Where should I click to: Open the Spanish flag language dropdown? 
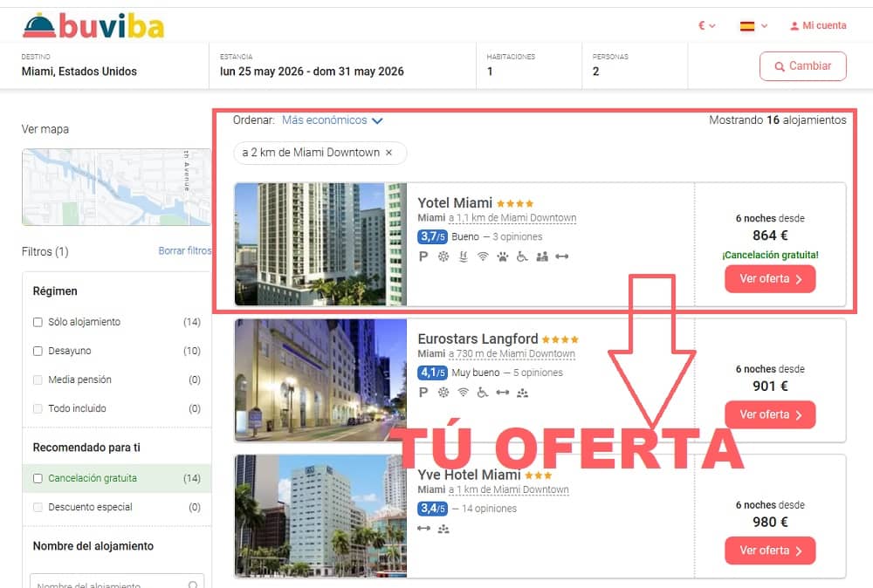[754, 25]
